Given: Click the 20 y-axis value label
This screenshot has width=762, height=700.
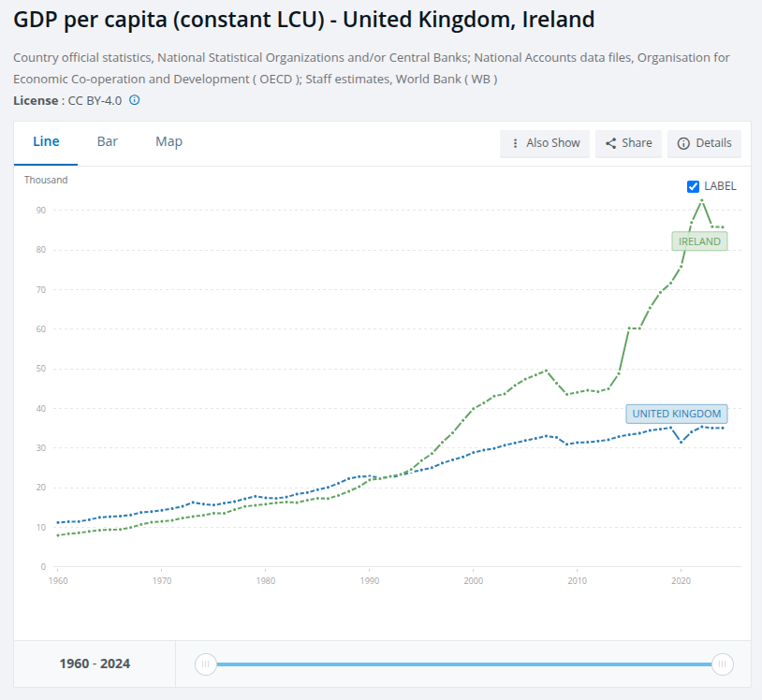Looking at the screenshot, I should click(x=41, y=488).
